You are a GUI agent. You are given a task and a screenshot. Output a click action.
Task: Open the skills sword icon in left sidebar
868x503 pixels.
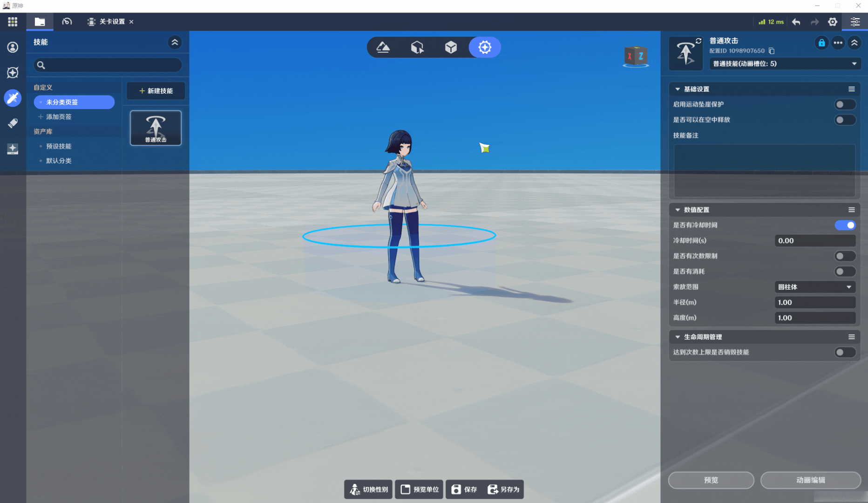[x=13, y=98]
